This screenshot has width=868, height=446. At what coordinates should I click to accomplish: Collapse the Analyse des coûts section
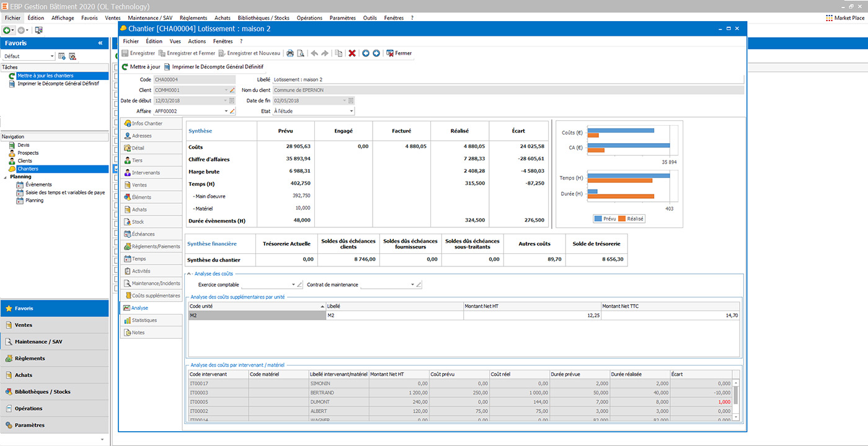(x=189, y=274)
